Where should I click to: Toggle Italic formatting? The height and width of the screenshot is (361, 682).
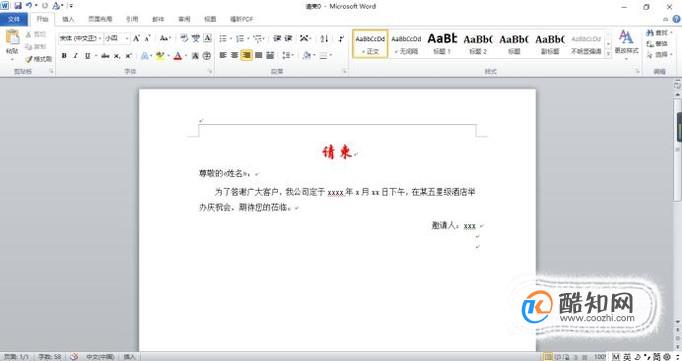[75, 56]
